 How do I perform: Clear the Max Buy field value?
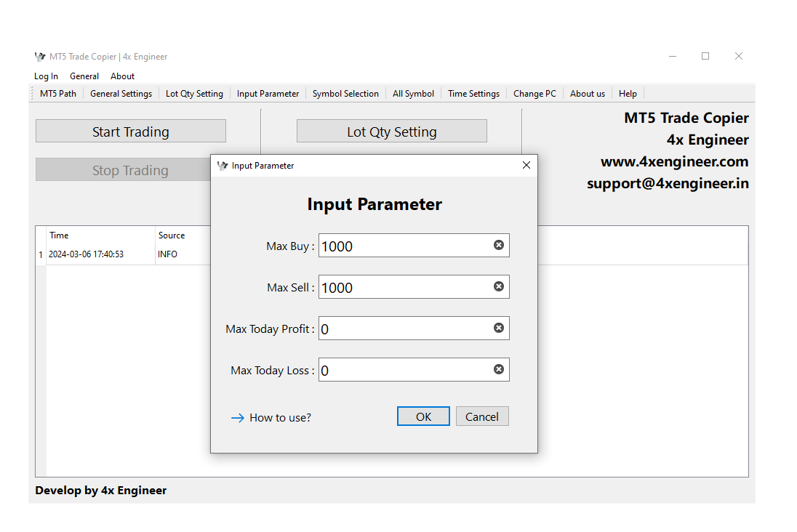tap(499, 245)
